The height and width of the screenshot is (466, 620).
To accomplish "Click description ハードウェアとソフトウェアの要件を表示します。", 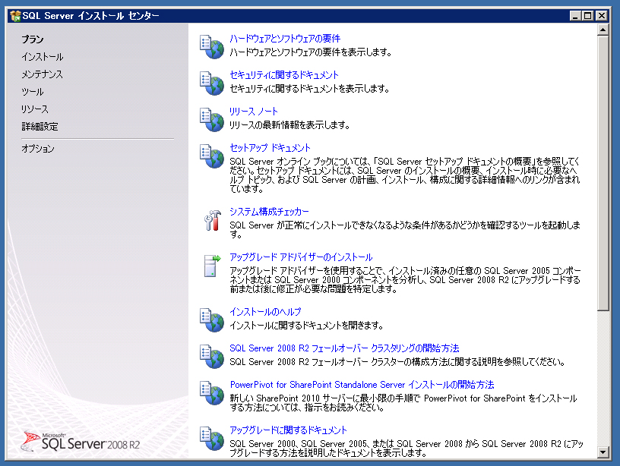I will click(310, 52).
